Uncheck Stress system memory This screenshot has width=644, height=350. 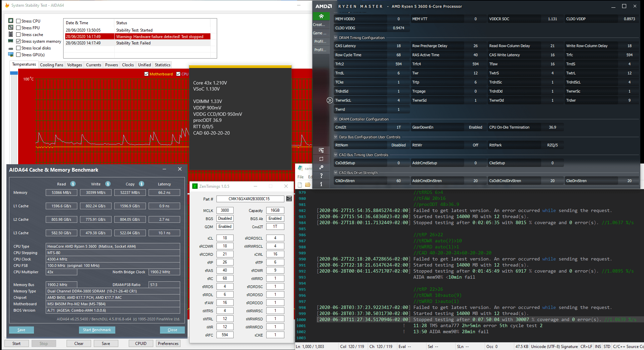pyautogui.click(x=18, y=41)
